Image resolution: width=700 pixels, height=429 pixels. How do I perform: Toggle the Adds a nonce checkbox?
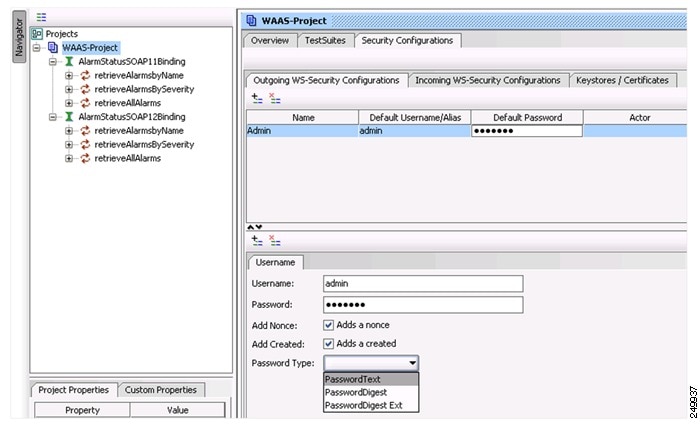pyautogui.click(x=328, y=325)
